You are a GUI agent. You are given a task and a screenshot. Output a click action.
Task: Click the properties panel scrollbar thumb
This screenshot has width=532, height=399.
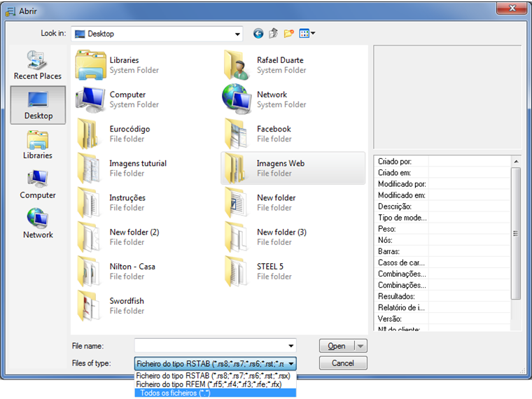tap(516, 233)
